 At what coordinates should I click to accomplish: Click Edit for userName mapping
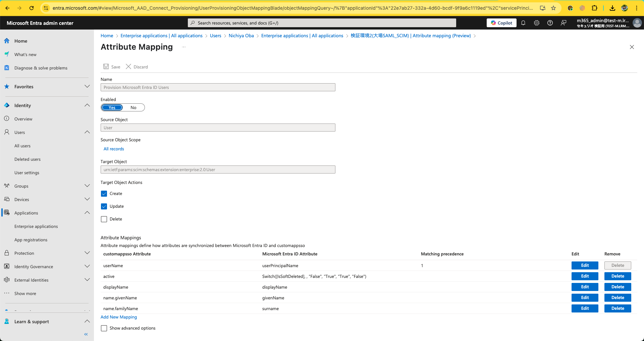pos(585,265)
